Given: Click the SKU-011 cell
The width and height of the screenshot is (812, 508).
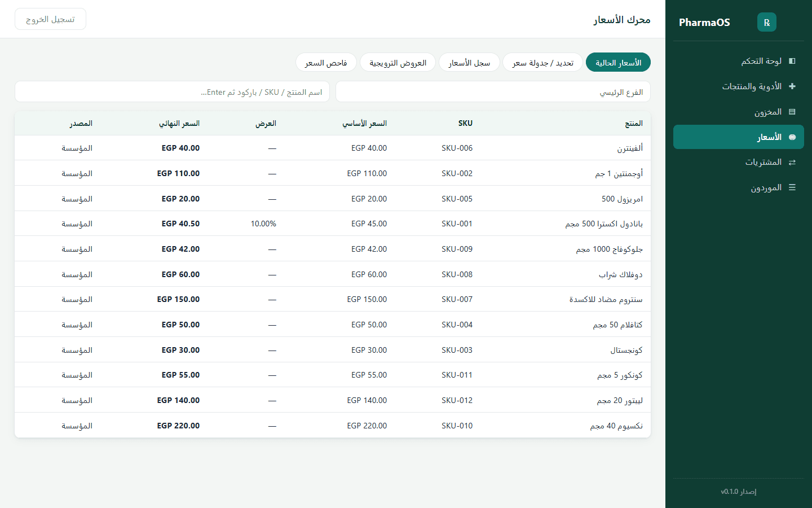Looking at the screenshot, I should [457, 375].
